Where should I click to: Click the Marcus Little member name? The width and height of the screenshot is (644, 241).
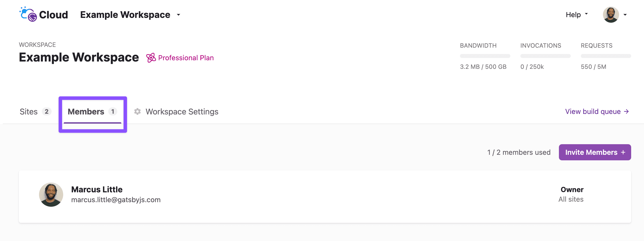97,189
